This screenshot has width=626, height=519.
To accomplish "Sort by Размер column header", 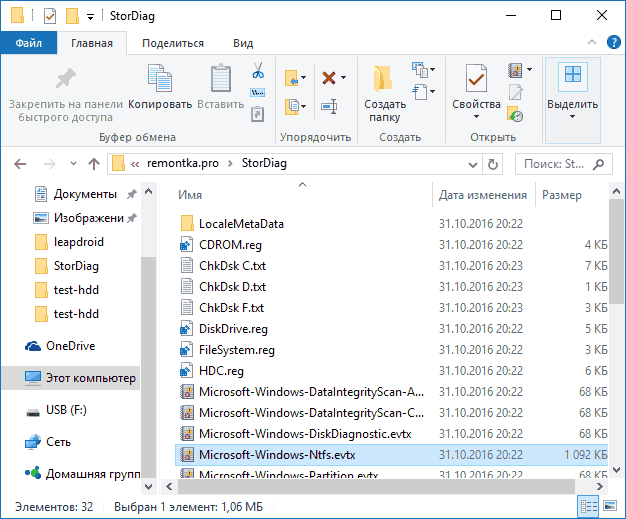I will coord(562,195).
